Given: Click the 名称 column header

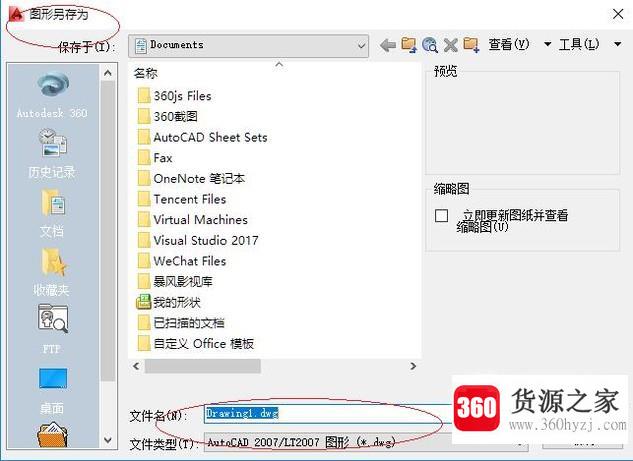Looking at the screenshot, I should tap(146, 73).
